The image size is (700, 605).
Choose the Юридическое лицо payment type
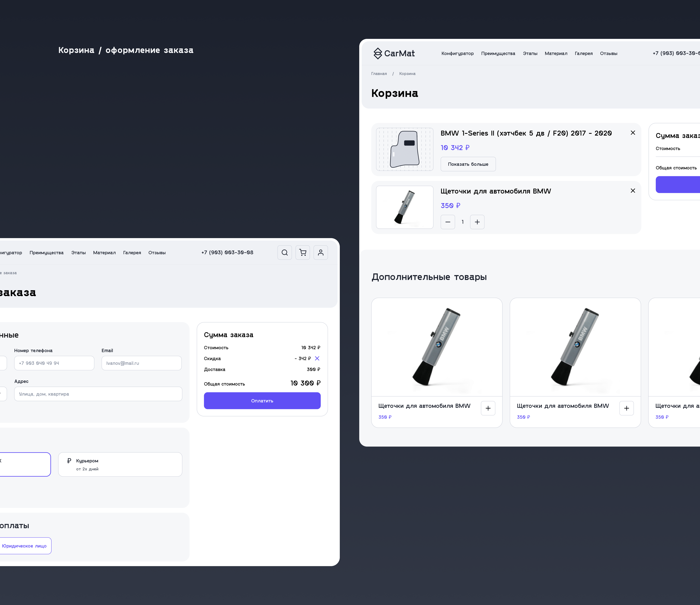(24, 546)
